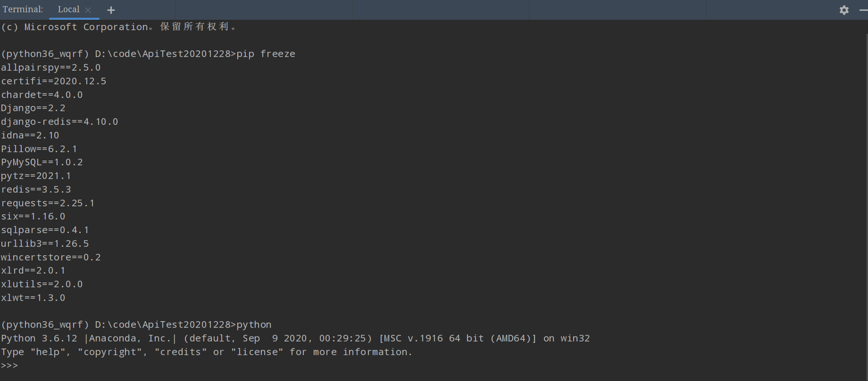Click the pip freeze command text
The width and height of the screenshot is (868, 381).
[x=266, y=54]
